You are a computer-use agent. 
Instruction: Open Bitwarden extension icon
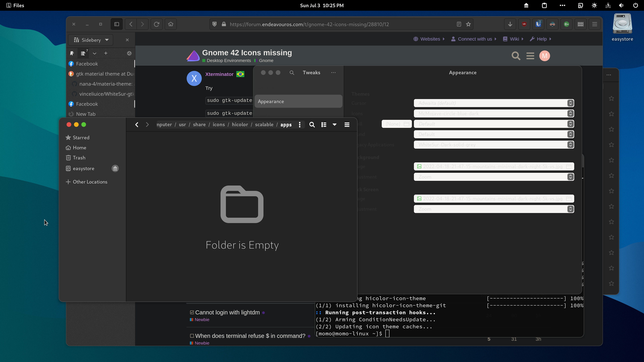pyautogui.click(x=538, y=24)
